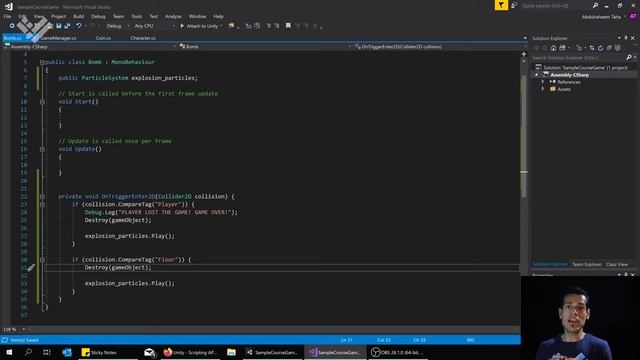The height and width of the screenshot is (360, 640).
Task: Open the Project menu
Action: point(58,16)
